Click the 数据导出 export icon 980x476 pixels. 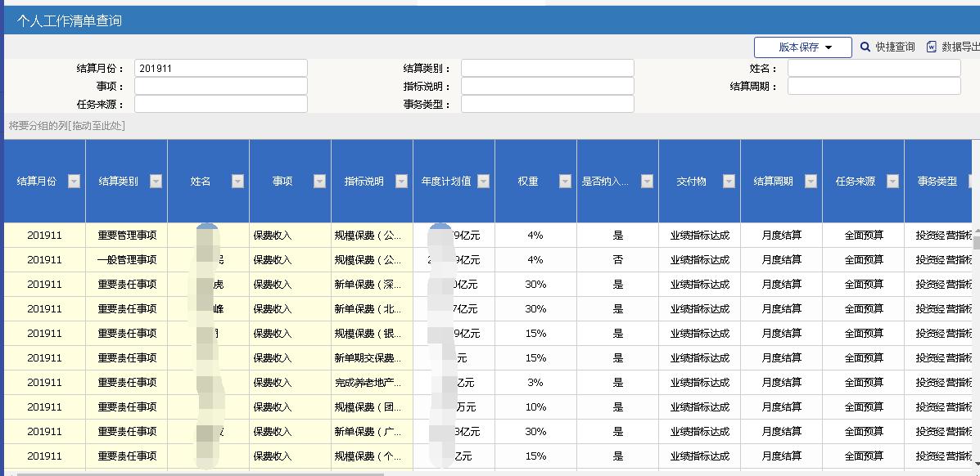[x=931, y=47]
